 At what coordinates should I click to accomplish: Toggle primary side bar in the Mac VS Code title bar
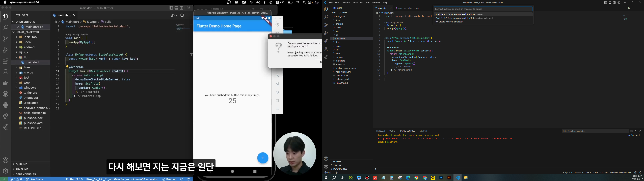click(171, 8)
